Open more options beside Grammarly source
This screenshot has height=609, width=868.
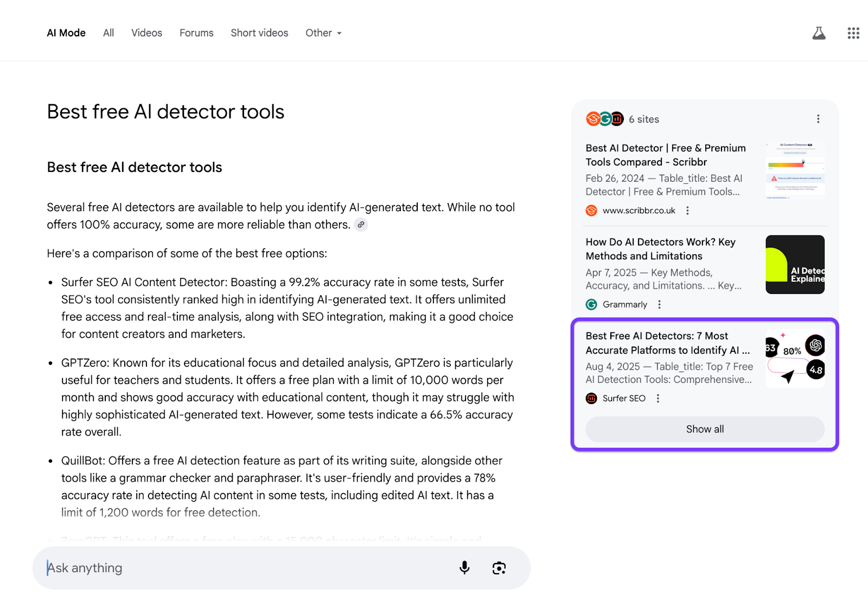pos(659,304)
